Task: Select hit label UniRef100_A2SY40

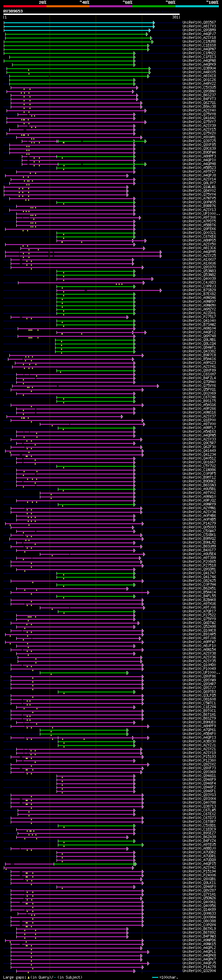Action: [x=199, y=110]
